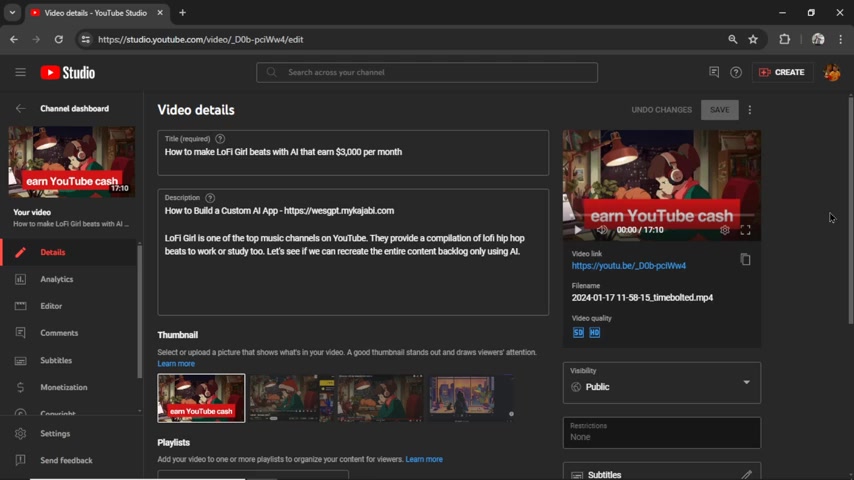The image size is (854, 480).
Task: Click the SD video quality badge
Action: click(578, 332)
